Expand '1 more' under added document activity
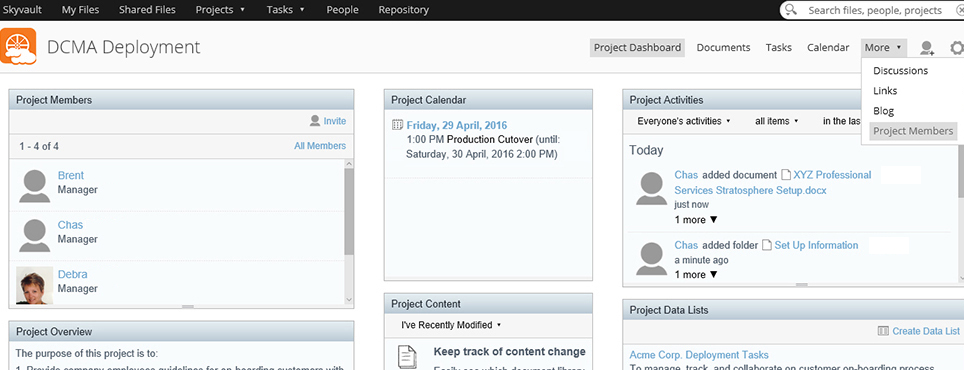 pyautogui.click(x=696, y=219)
